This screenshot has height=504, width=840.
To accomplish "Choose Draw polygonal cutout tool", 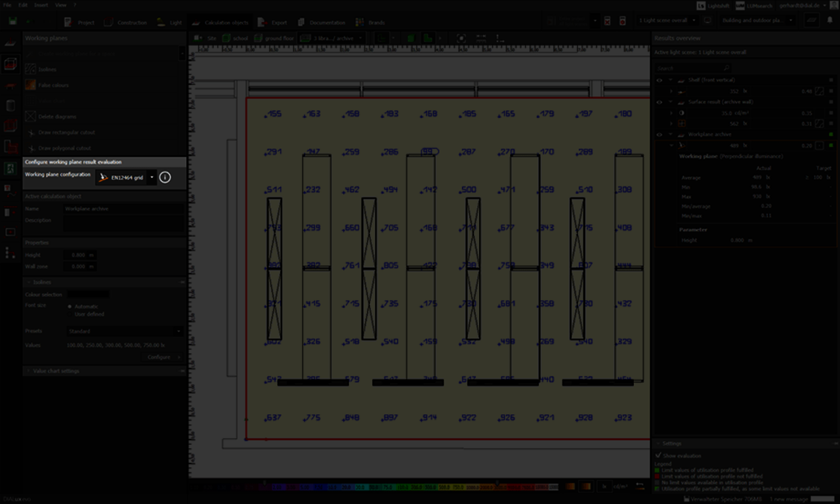I will click(30, 148).
